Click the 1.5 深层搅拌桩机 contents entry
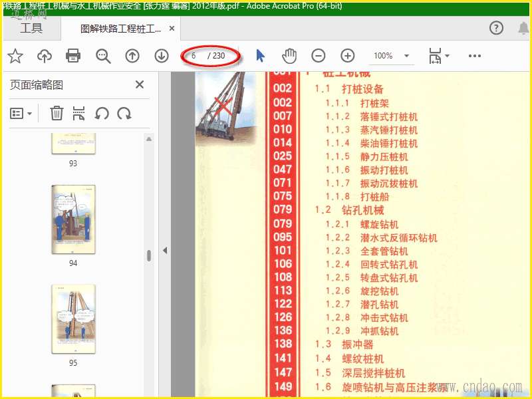 click(360, 373)
